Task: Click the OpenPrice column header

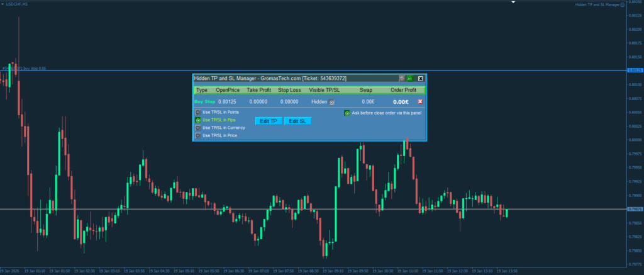Action: (x=228, y=90)
